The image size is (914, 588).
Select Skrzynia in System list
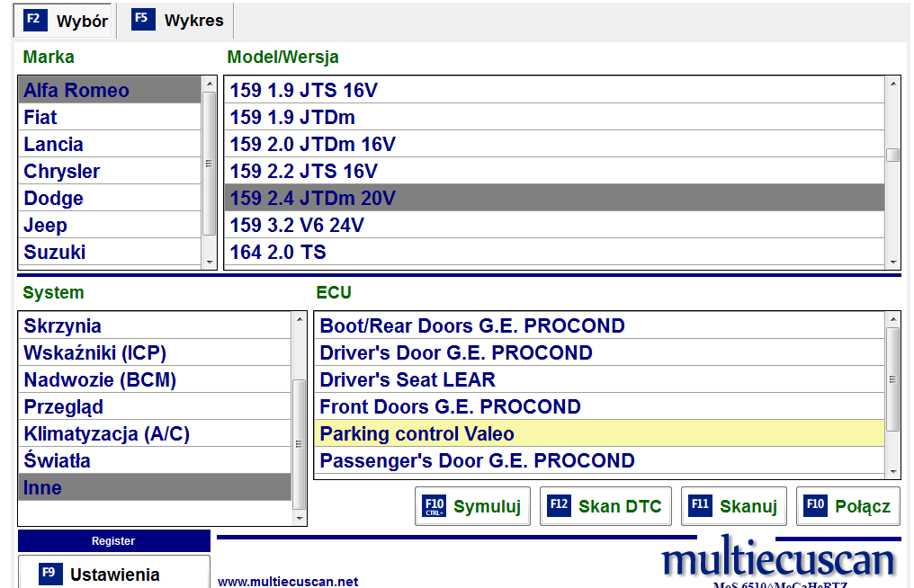point(155,325)
